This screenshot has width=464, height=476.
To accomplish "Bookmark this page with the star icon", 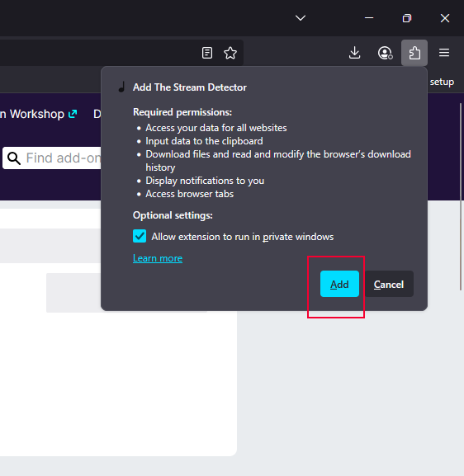I will click(x=230, y=53).
